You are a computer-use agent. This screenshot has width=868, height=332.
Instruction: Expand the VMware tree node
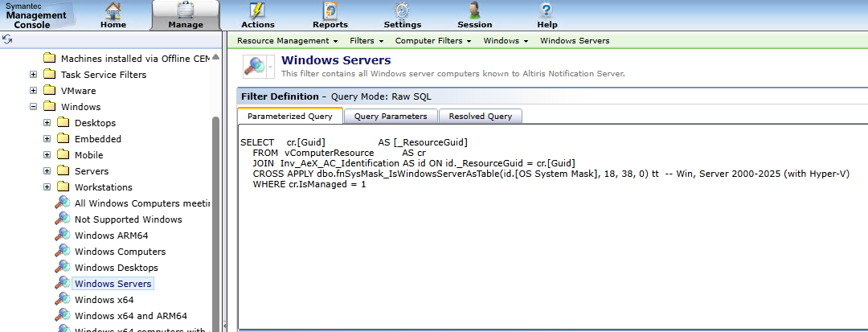[33, 90]
